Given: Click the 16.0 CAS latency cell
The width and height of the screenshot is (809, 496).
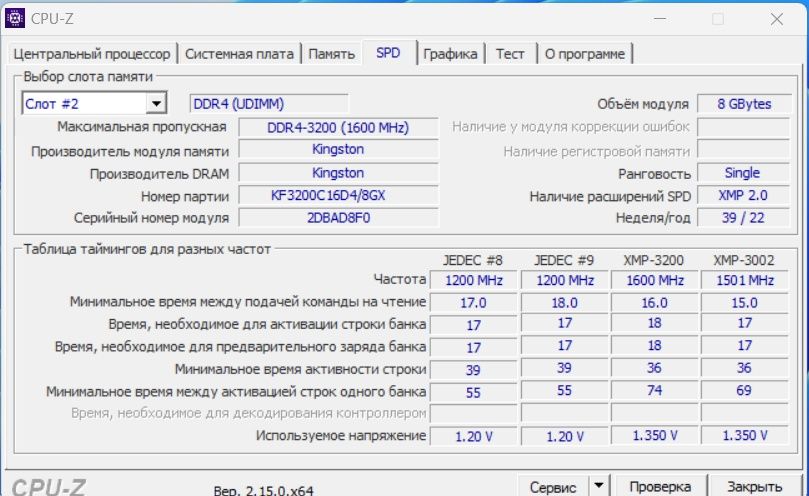Looking at the screenshot, I should click(x=655, y=302).
